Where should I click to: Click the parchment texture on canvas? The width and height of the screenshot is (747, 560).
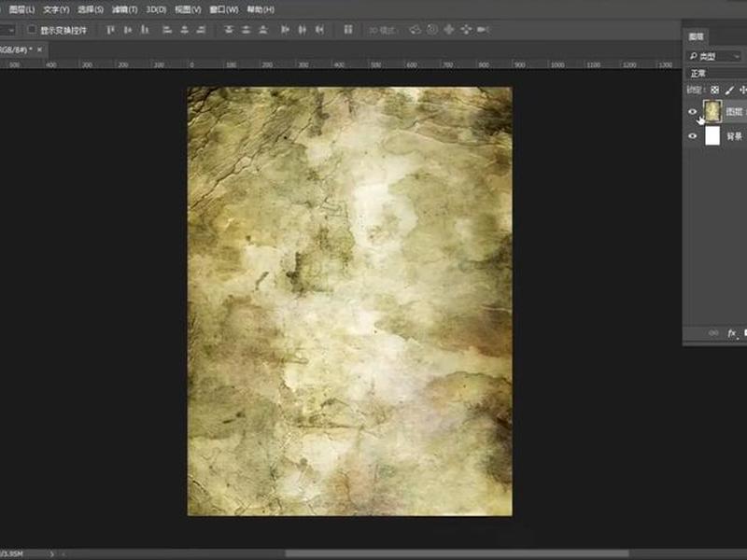[x=349, y=301]
